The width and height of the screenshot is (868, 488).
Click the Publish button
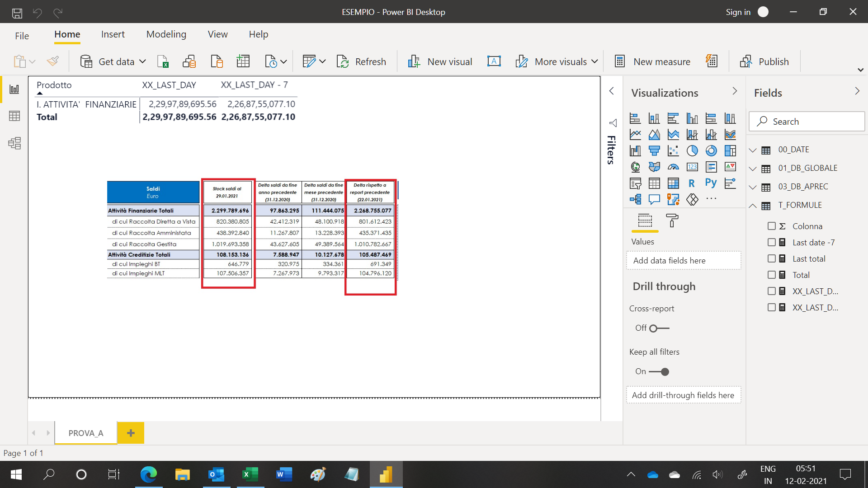[764, 61]
